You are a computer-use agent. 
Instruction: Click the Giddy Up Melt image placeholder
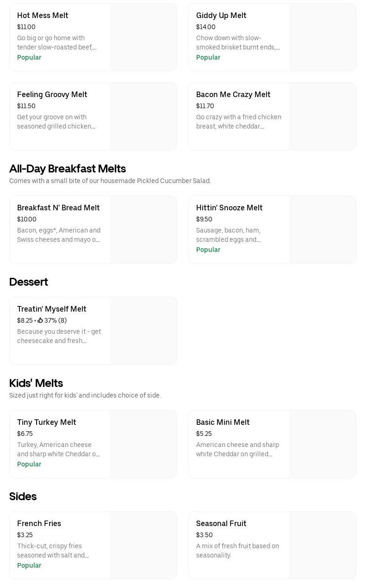[x=322, y=37]
